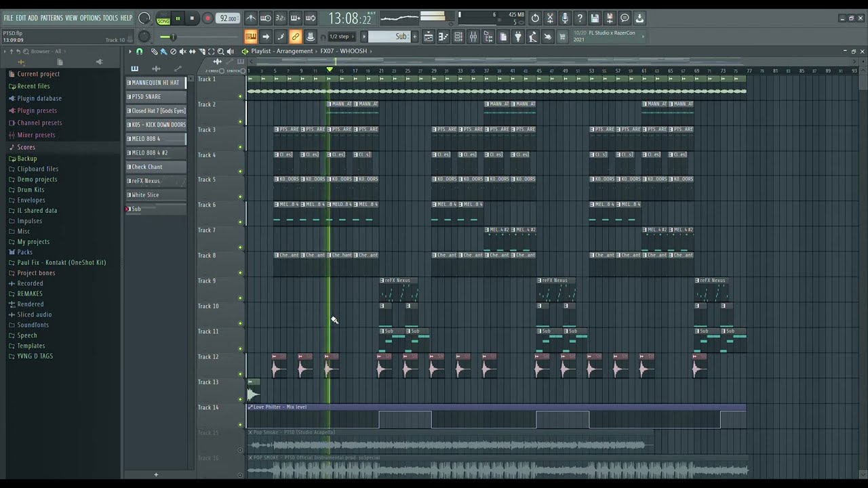Open the help question mark icon
The height and width of the screenshot is (488, 868).
579,18
